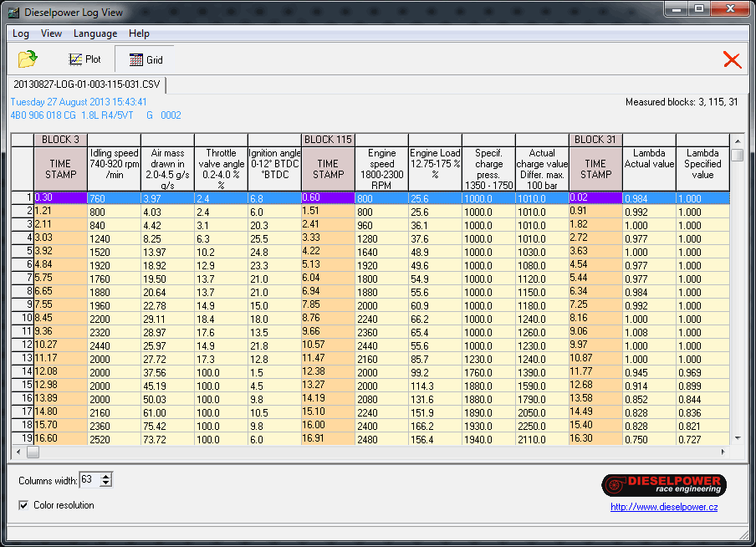Minimize the Dieselpower Log View window
The width and height of the screenshot is (756, 547).
677,8
